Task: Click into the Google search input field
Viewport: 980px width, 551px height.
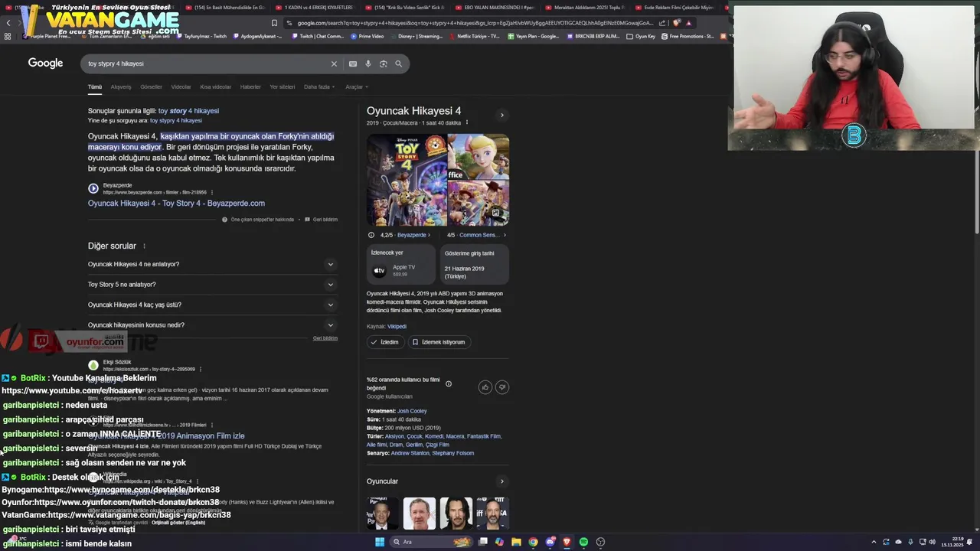Action: point(207,64)
